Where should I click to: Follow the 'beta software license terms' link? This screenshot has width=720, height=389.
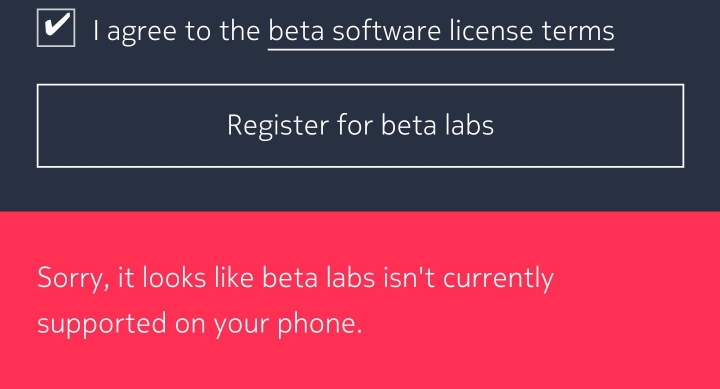click(x=441, y=32)
